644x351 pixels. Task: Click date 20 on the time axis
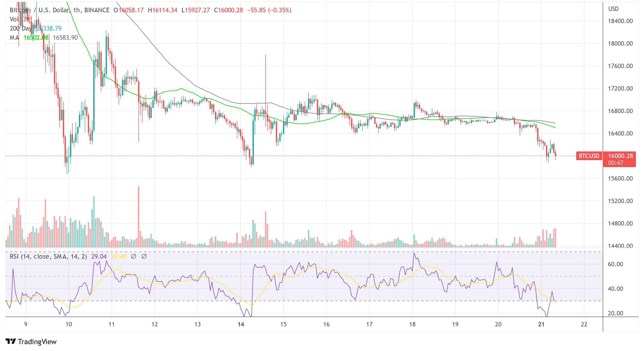click(498, 324)
